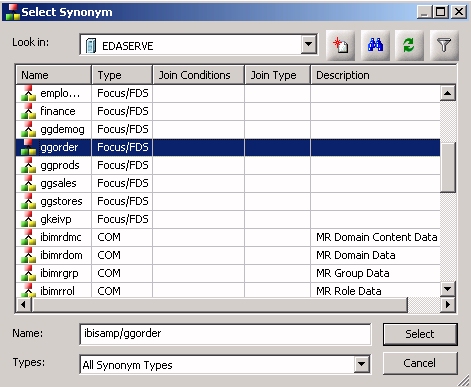
Task: Click the icon beside ggprods synonym
Action: [28, 165]
